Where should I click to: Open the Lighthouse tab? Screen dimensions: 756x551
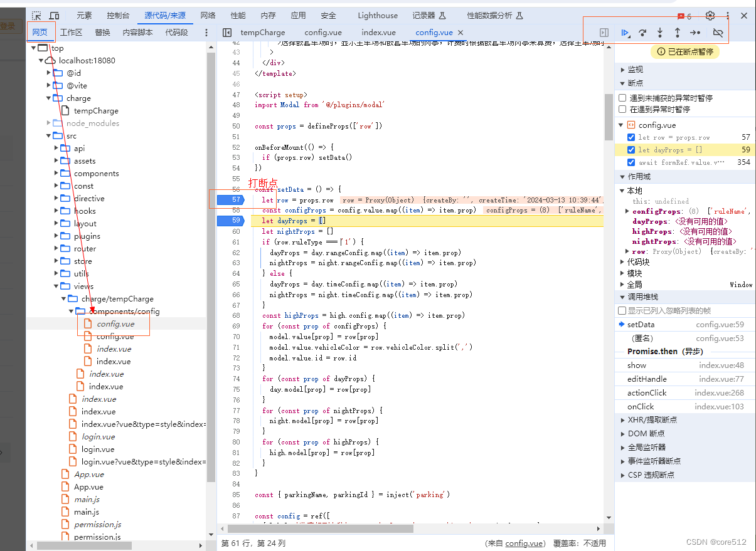point(378,16)
